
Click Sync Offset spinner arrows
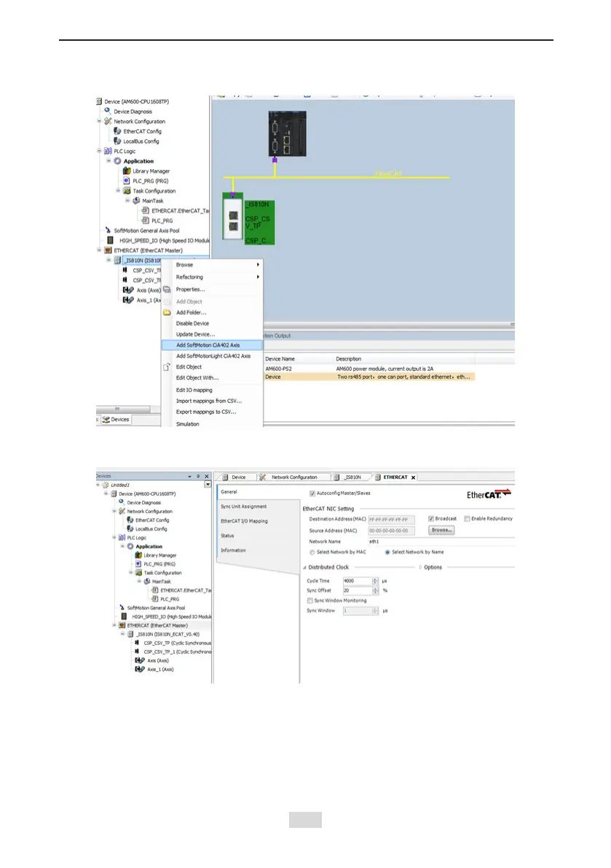pyautogui.click(x=376, y=590)
